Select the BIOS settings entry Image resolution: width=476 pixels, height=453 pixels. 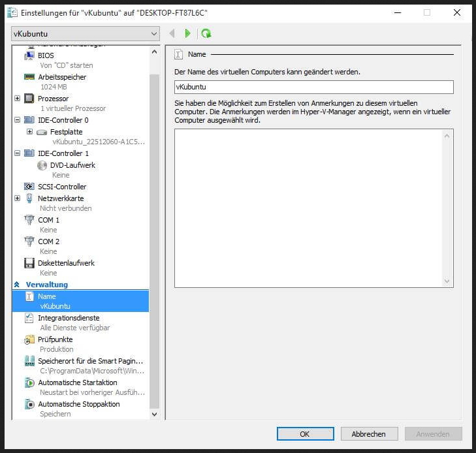46,56
